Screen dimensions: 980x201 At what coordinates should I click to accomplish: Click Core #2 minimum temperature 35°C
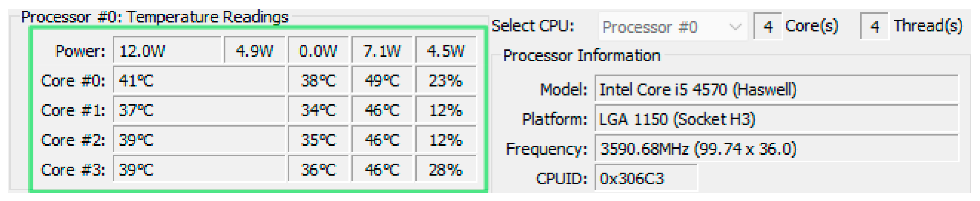click(318, 139)
